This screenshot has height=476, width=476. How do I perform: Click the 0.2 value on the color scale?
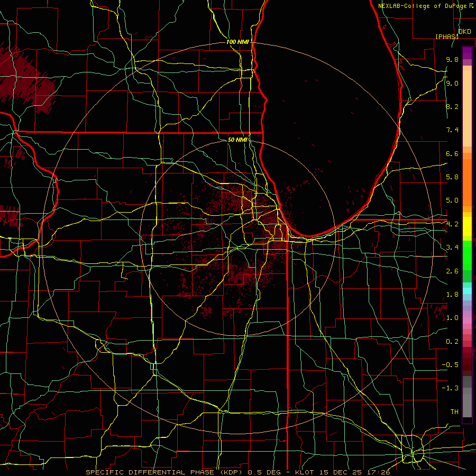pyautogui.click(x=452, y=342)
